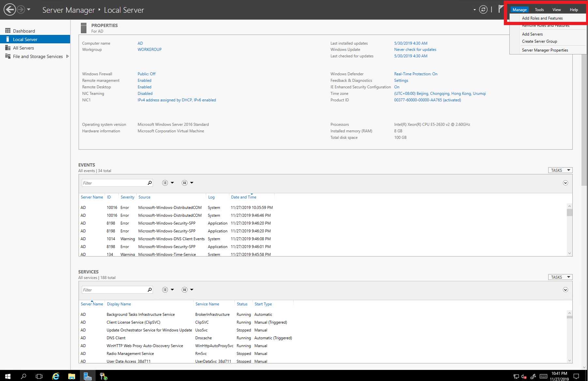Open File and Storage Services

point(38,56)
